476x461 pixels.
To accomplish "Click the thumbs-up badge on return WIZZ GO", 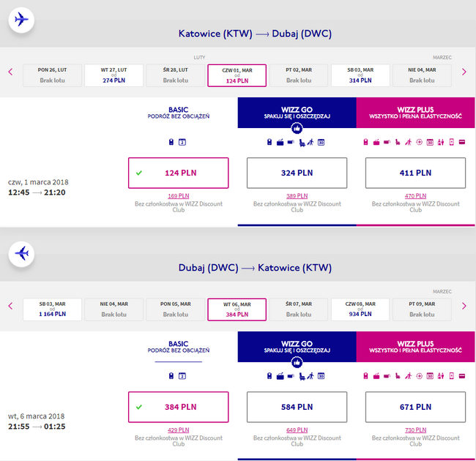I will coord(297,362).
